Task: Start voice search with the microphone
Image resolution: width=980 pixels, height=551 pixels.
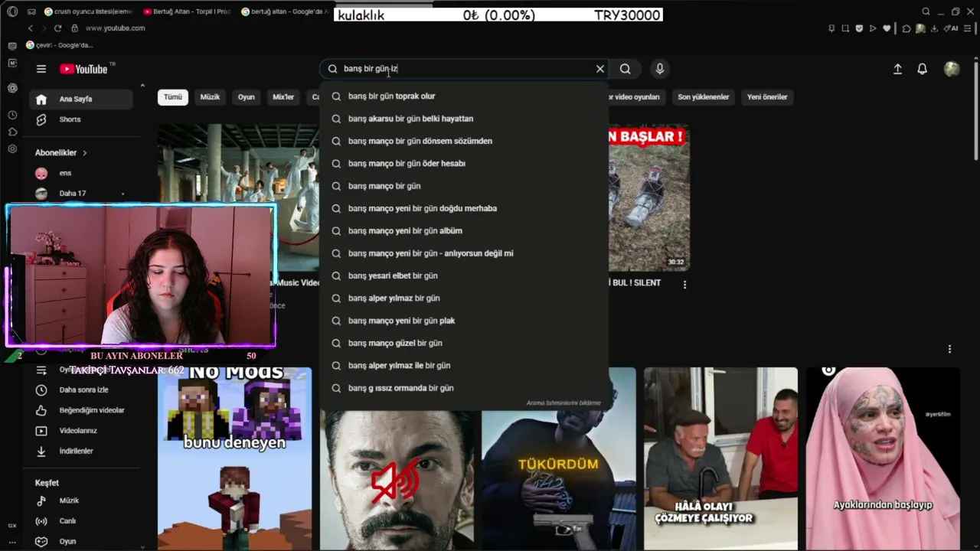Action: 660,69
